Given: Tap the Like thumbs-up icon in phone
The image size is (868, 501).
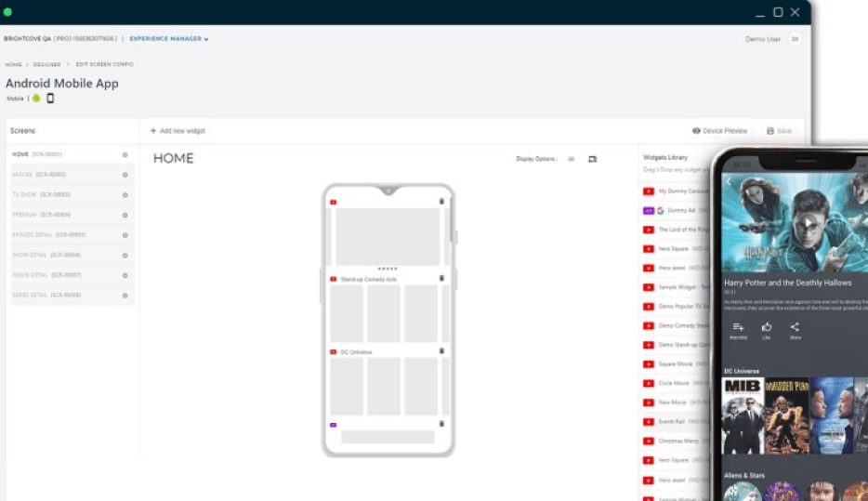Looking at the screenshot, I should [x=767, y=328].
